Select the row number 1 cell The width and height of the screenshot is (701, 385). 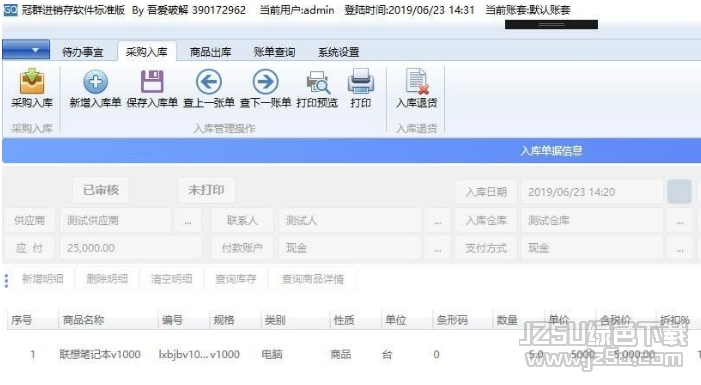pos(33,355)
